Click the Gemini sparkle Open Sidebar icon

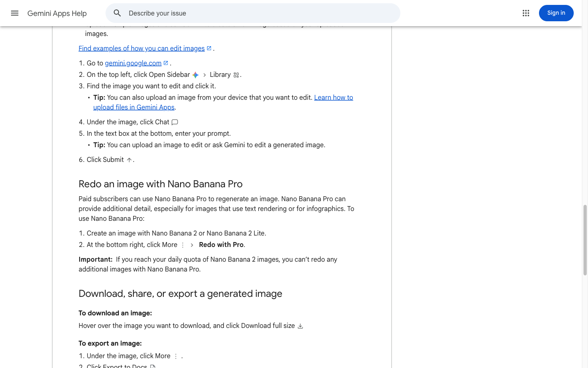click(x=196, y=75)
